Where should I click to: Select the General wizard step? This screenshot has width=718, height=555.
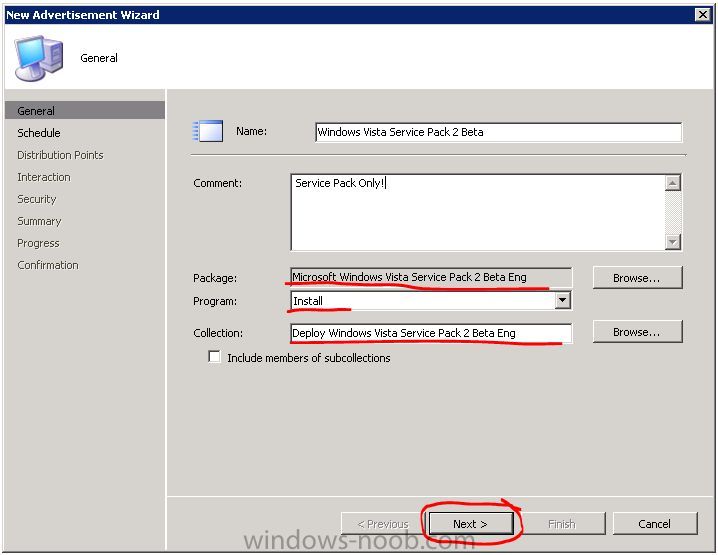click(x=84, y=110)
